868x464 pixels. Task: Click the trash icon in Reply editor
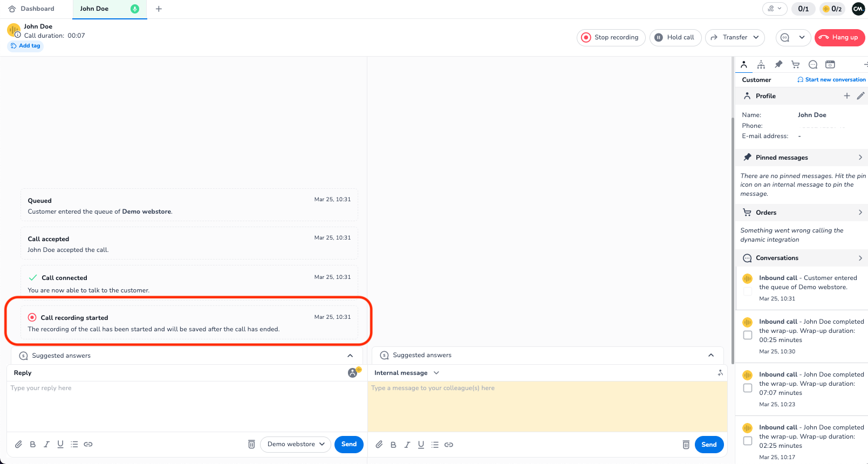point(251,444)
